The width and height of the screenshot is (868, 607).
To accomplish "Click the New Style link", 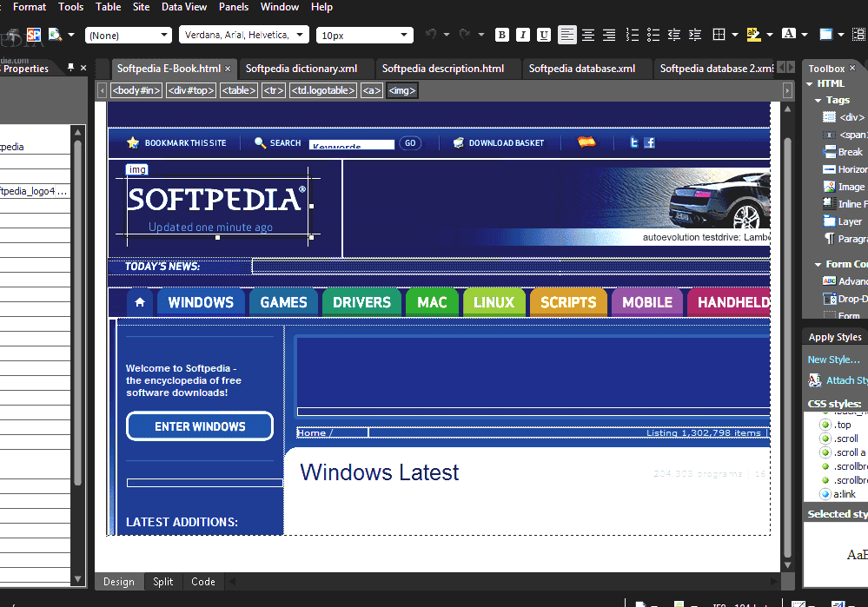I will point(833,359).
